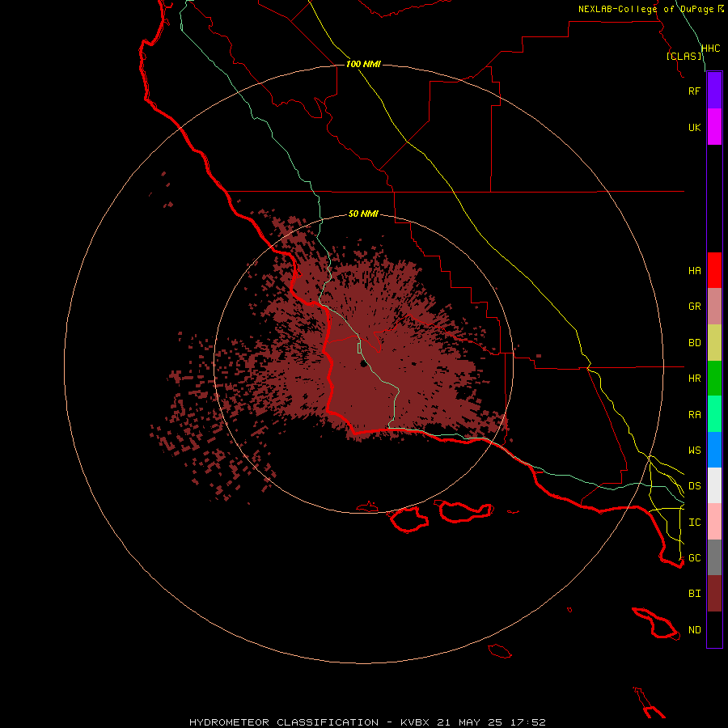
Task: Select the DS white legend swatch
Action: [x=714, y=485]
